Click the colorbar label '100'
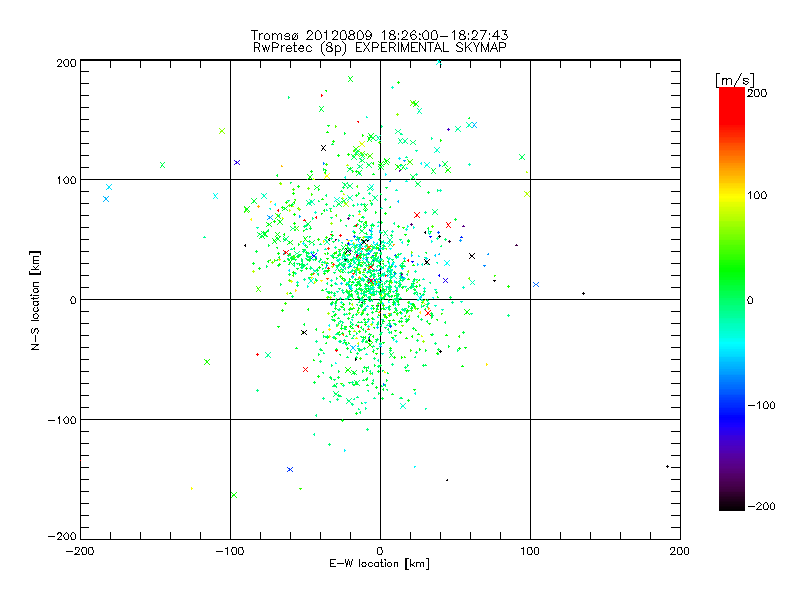 (757, 195)
